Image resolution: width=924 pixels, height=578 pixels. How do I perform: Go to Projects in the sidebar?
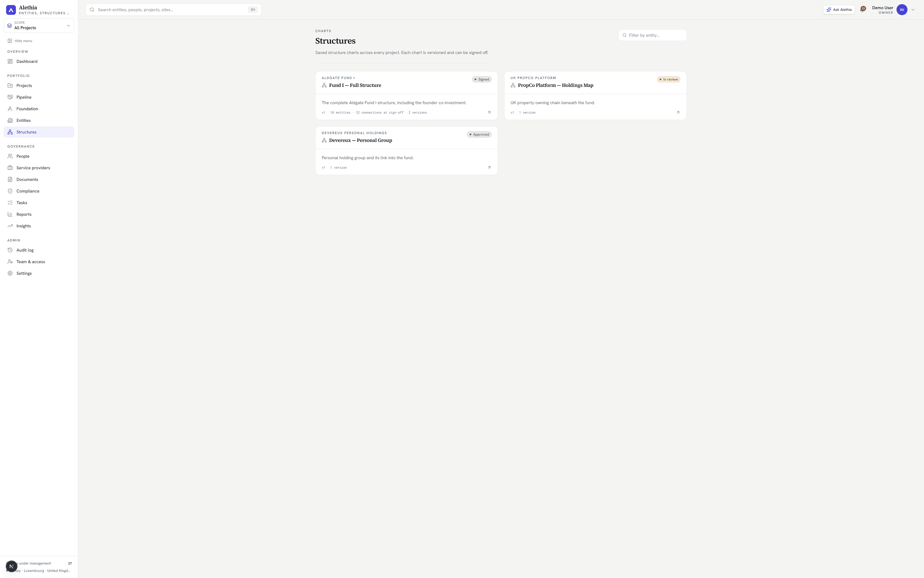(x=39, y=86)
